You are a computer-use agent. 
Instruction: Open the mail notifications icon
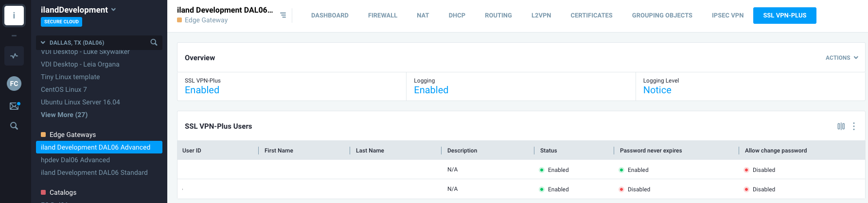[x=14, y=106]
